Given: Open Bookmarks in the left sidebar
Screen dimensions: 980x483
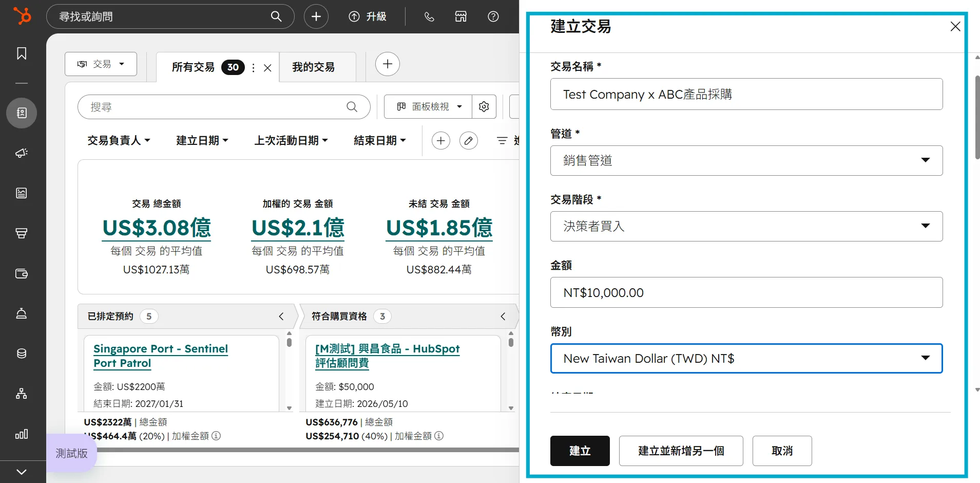Looking at the screenshot, I should click(22, 53).
